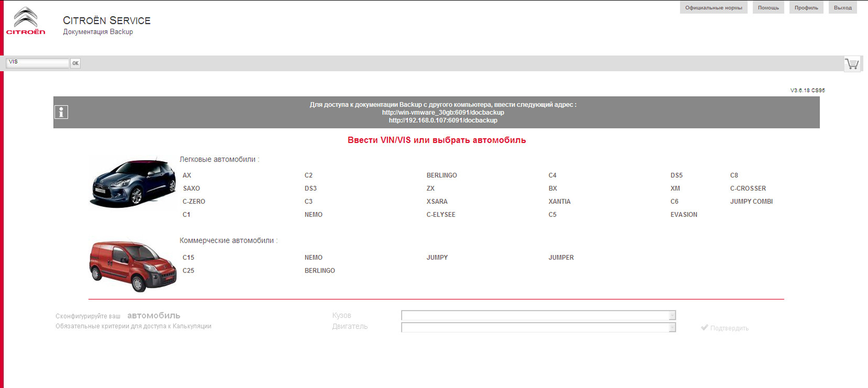Pick the C6 model

coord(674,202)
